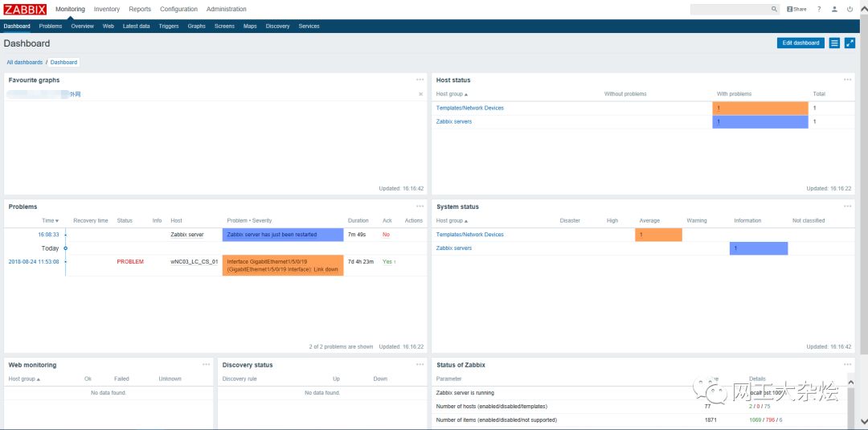Go to the Web submenu tab
The image size is (868, 430).
(108, 26)
